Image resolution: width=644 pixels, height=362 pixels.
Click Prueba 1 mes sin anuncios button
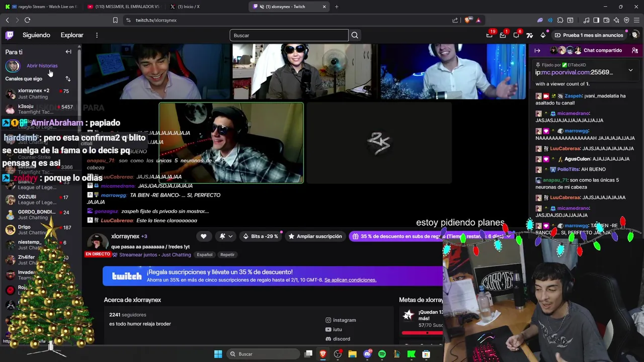tap(589, 35)
